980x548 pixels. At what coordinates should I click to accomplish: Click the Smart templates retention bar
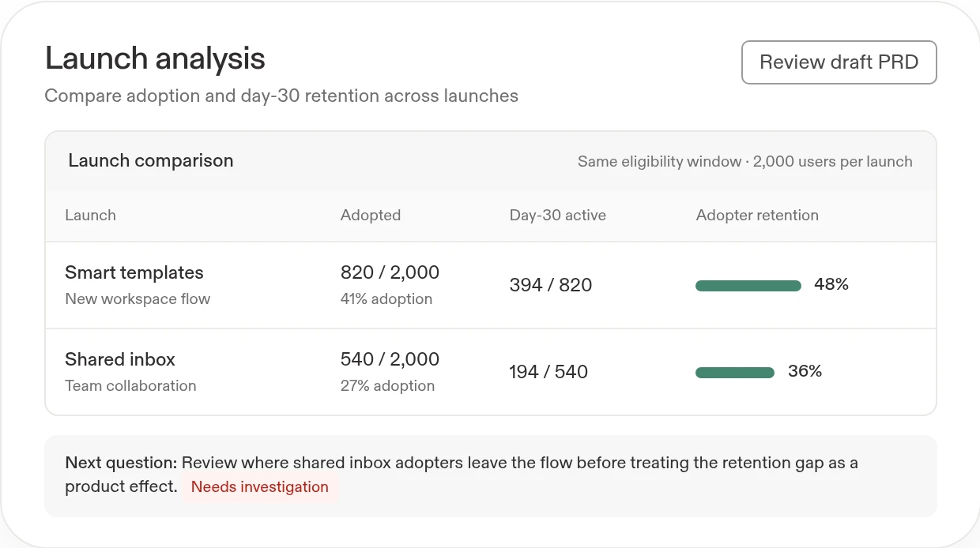click(748, 286)
